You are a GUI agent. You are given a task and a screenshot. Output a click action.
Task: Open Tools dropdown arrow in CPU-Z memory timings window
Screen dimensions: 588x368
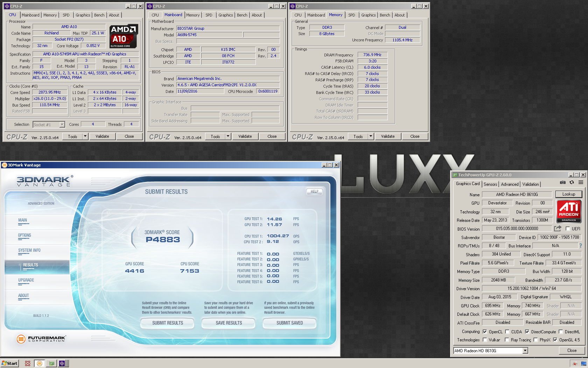371,136
